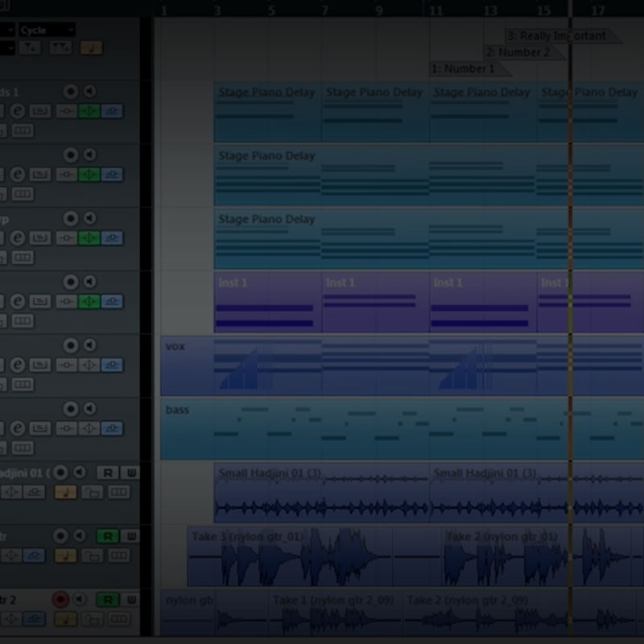The image size is (644, 644).
Task: Toggle orange musical timebase note on Small Hadjini track
Action: click(66, 492)
